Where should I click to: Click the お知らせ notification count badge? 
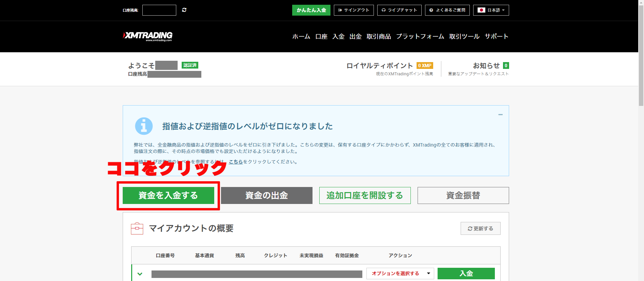coord(506,65)
